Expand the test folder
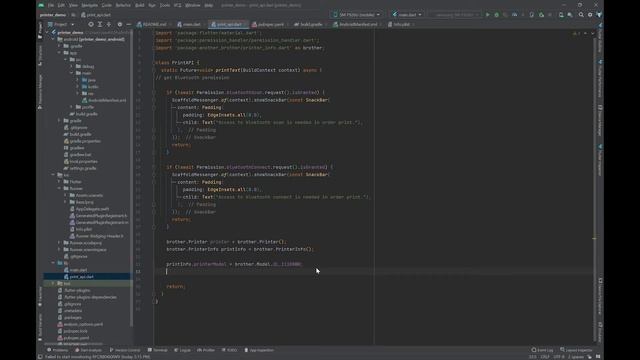The height and width of the screenshot is (360, 640). pyautogui.click(x=53, y=284)
